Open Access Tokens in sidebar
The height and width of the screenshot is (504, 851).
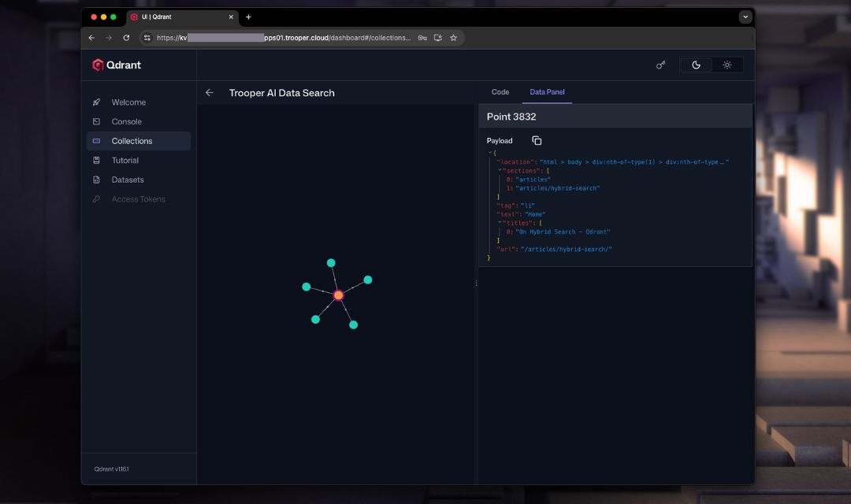pos(138,198)
